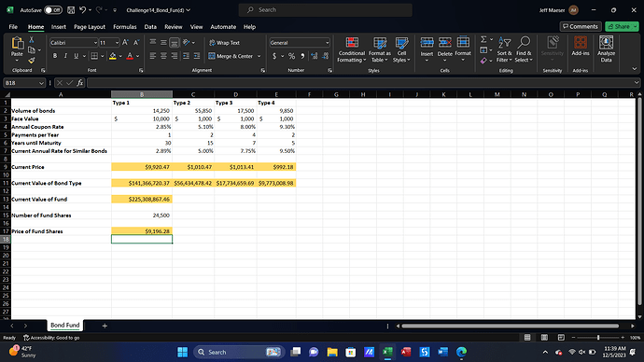This screenshot has height=362, width=644.
Task: Center text horizontally
Action: click(x=163, y=56)
